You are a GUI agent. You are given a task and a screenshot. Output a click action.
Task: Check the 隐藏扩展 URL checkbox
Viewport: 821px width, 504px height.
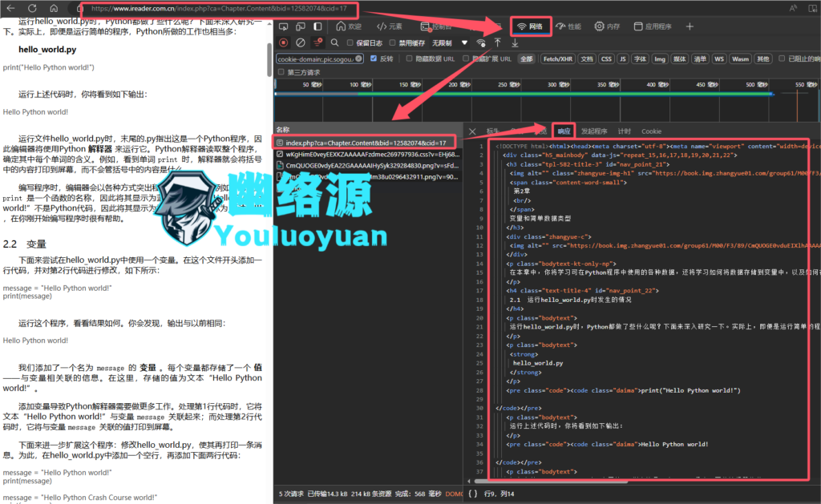coord(466,58)
